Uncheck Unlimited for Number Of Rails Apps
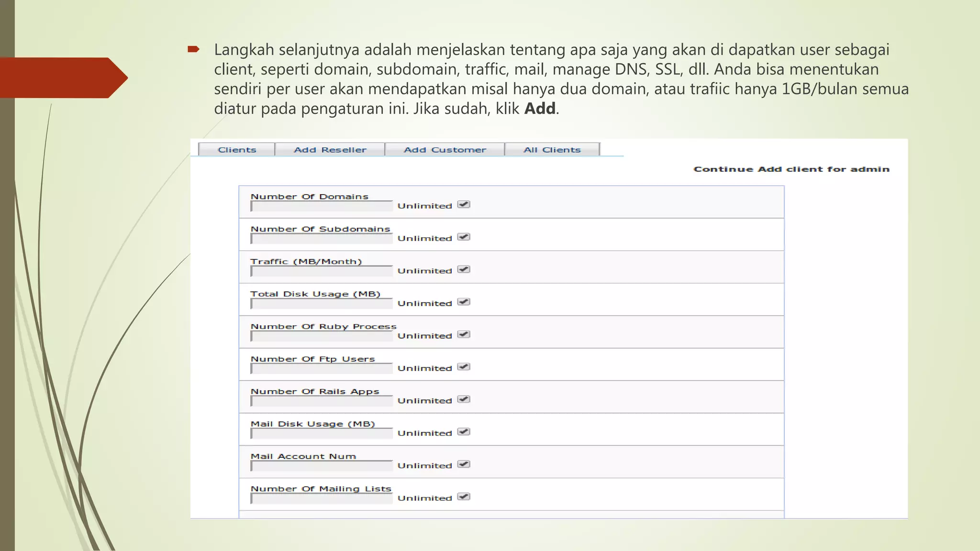Screen dimensions: 980x551 (x=464, y=400)
